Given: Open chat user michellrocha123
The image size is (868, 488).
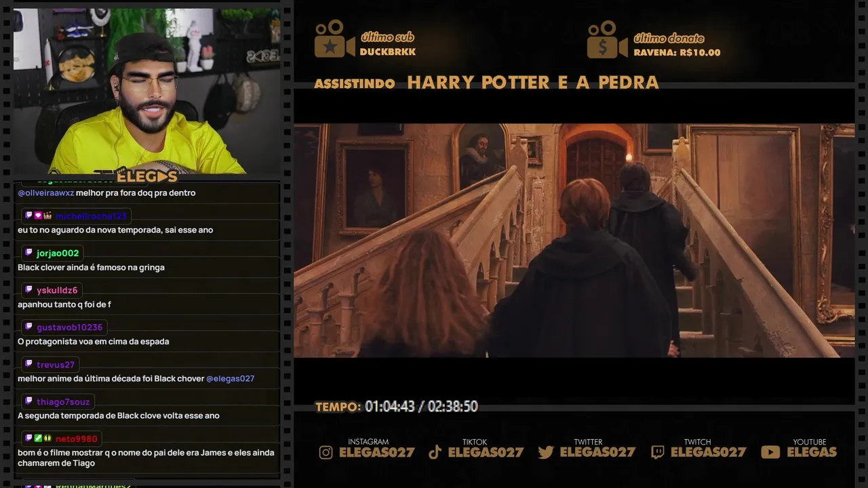Looking at the screenshot, I should coord(91,216).
